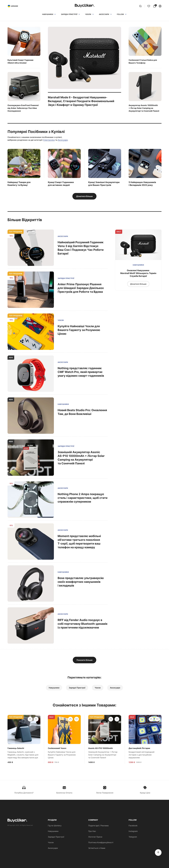Click the headphones icon for Потрібна Допомога

tap(24, 787)
